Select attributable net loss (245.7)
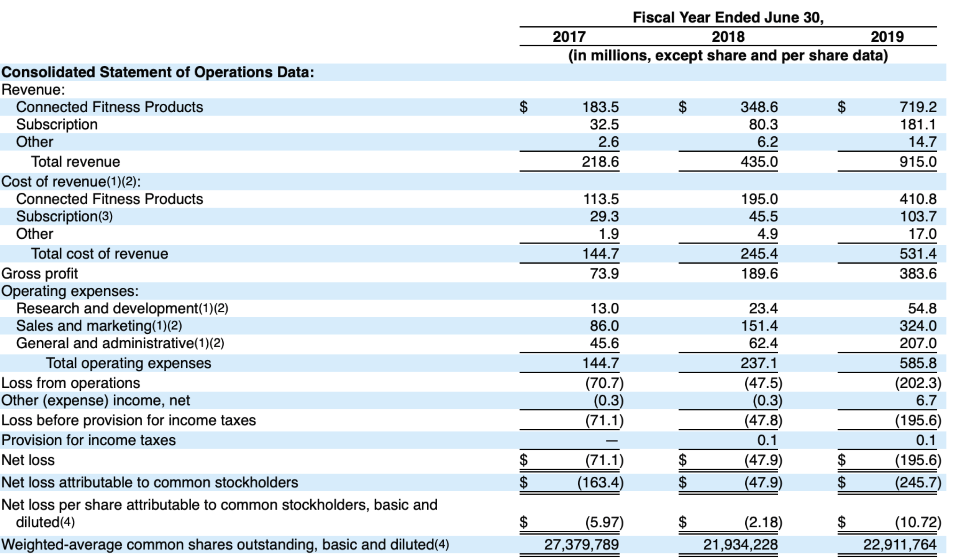The width and height of the screenshot is (954, 560). click(918, 483)
